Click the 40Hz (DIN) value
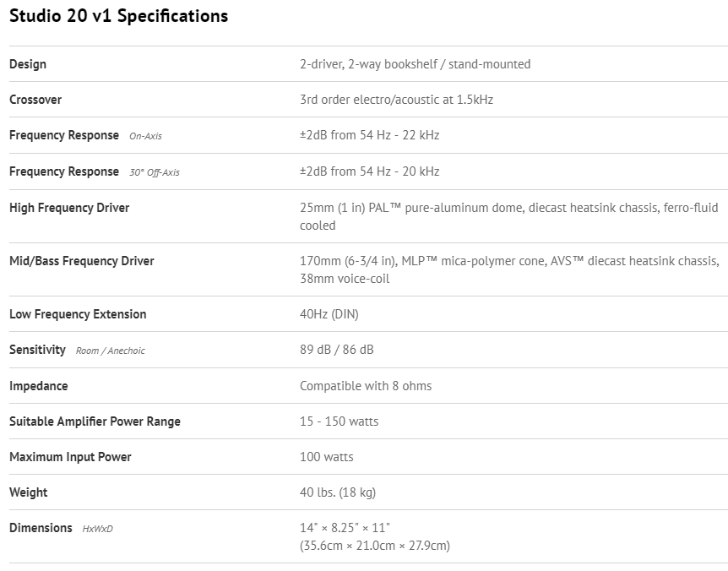The height and width of the screenshot is (571, 728). click(329, 314)
